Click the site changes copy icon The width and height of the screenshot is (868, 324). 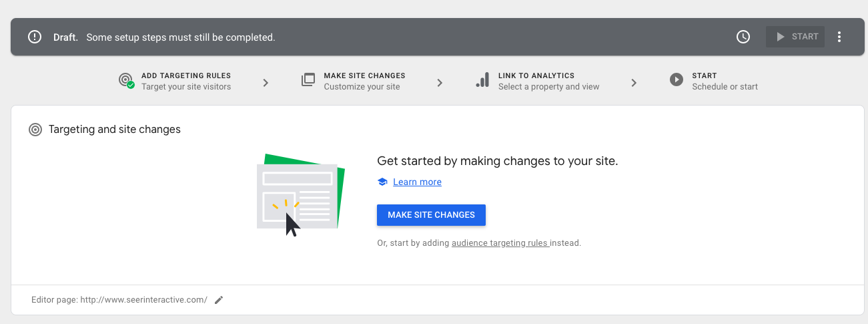click(308, 81)
